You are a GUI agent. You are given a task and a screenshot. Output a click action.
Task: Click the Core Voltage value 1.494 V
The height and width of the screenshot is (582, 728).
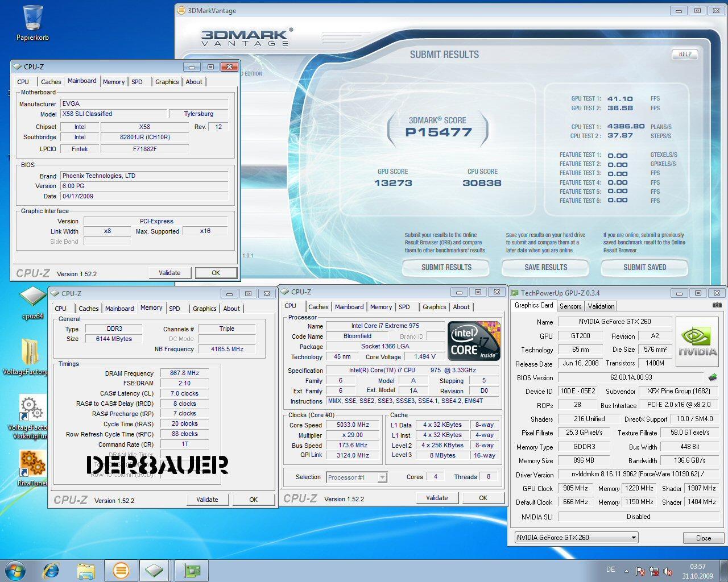[x=425, y=357]
